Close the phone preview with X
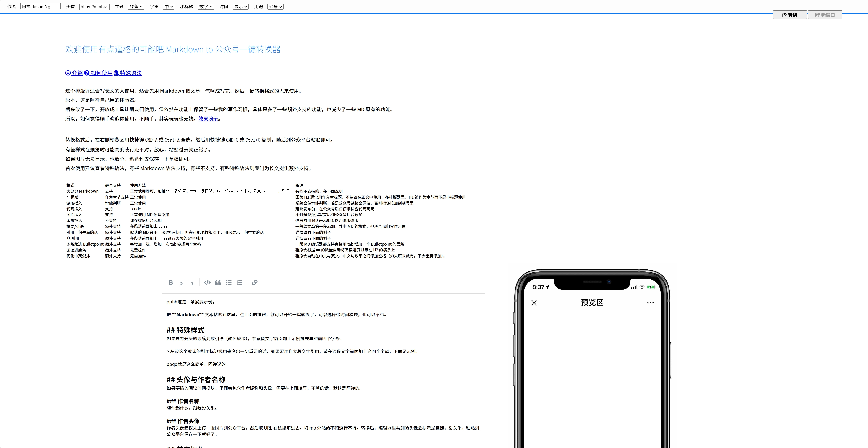Image resolution: width=868 pixels, height=448 pixels. point(534,303)
